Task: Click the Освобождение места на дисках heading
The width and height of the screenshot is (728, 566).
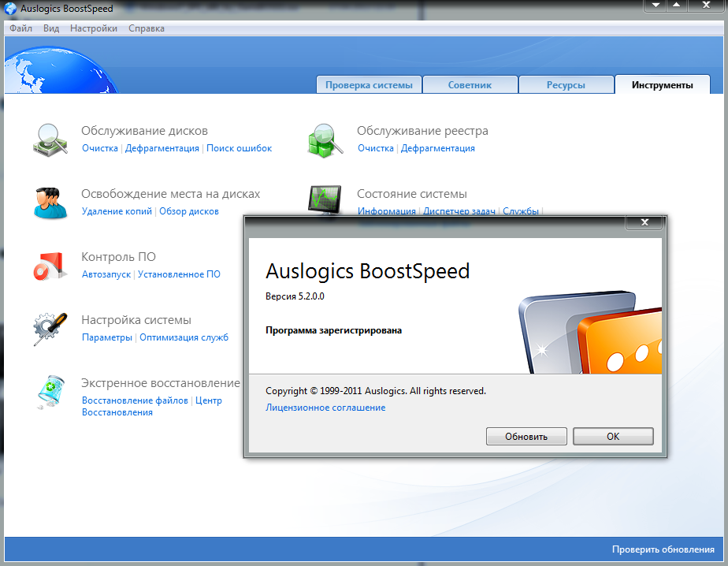Action: pyautogui.click(x=171, y=194)
